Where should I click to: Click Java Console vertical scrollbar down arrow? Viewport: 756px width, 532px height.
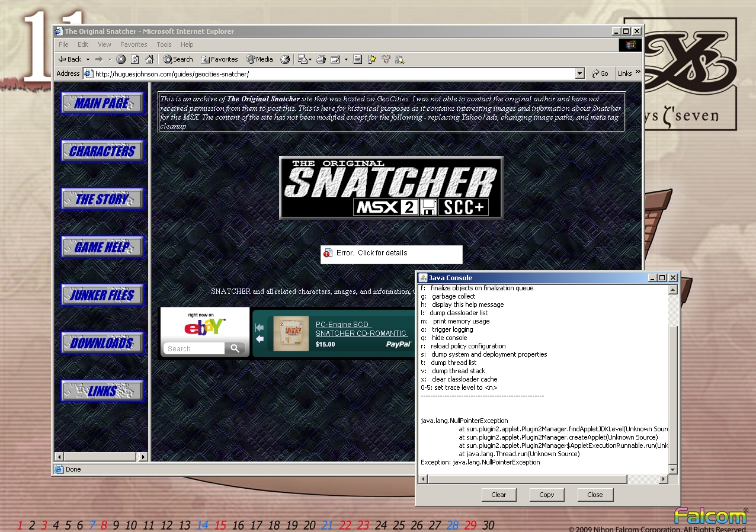(672, 469)
